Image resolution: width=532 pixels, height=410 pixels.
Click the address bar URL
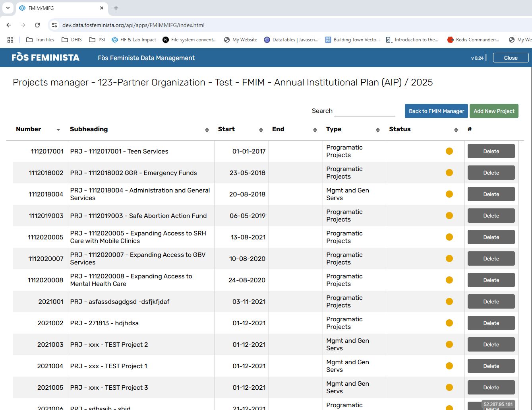pos(133,25)
